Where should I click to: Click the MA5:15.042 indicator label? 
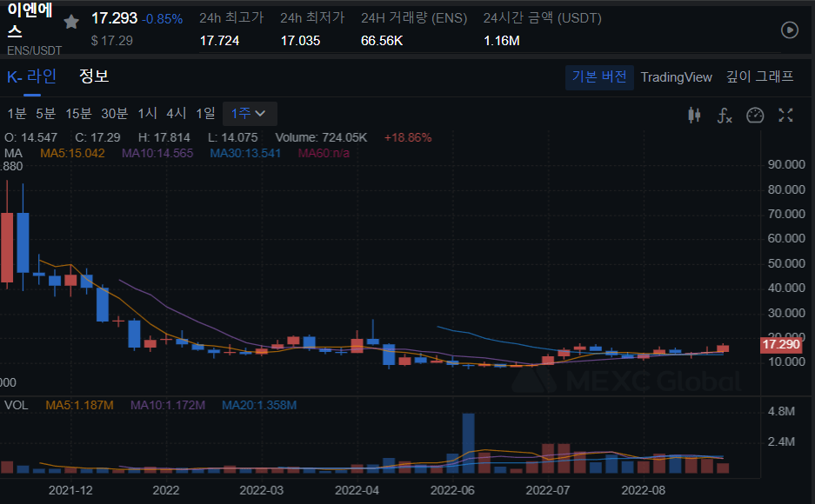(72, 153)
